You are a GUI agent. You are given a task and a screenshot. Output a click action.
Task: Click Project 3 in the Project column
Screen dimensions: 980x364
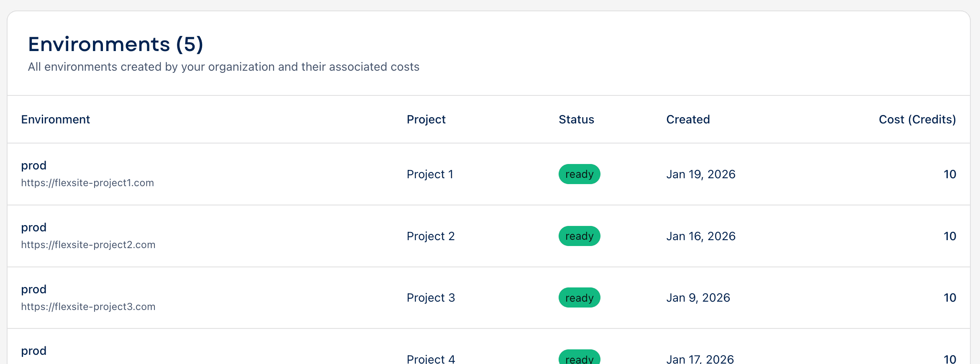pos(431,297)
